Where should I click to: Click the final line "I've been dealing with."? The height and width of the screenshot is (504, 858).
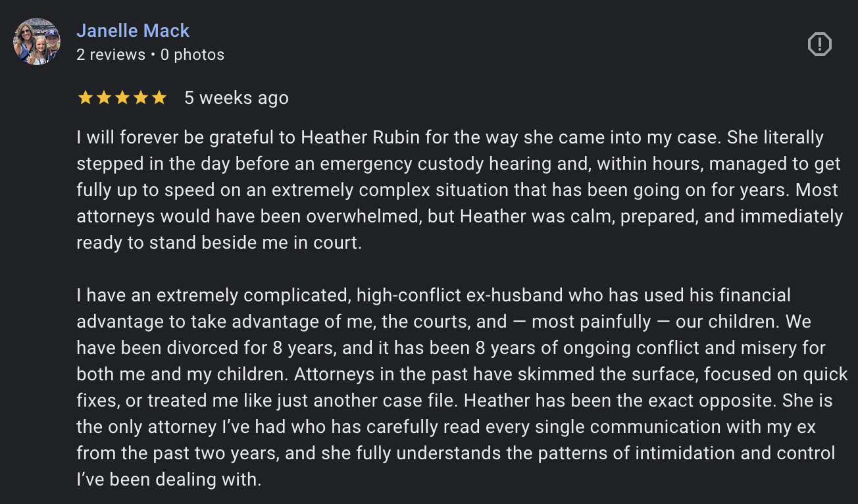(169, 480)
